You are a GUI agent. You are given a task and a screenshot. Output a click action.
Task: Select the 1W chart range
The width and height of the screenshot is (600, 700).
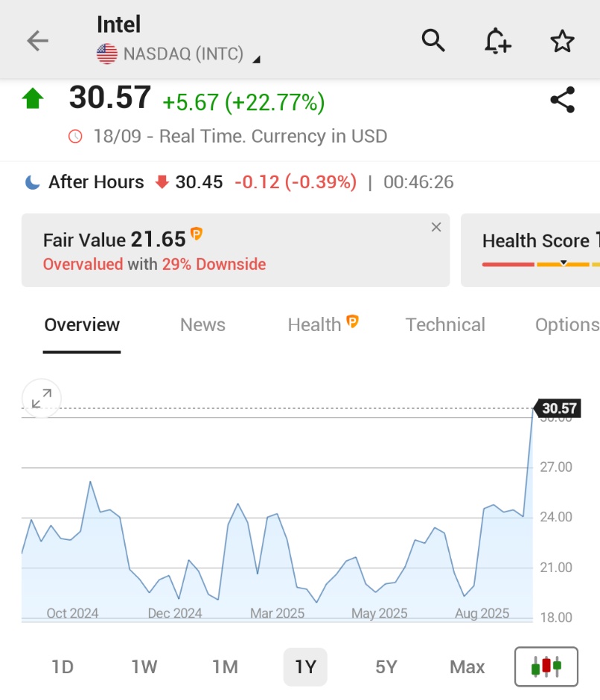[144, 667]
